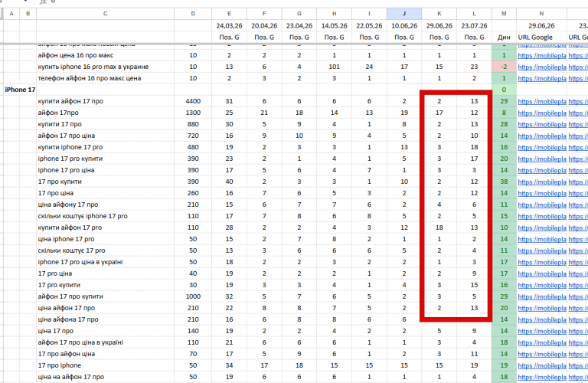Image resolution: width=588 pixels, height=383 pixels.
Task: Select column A header
Action: 11,14
